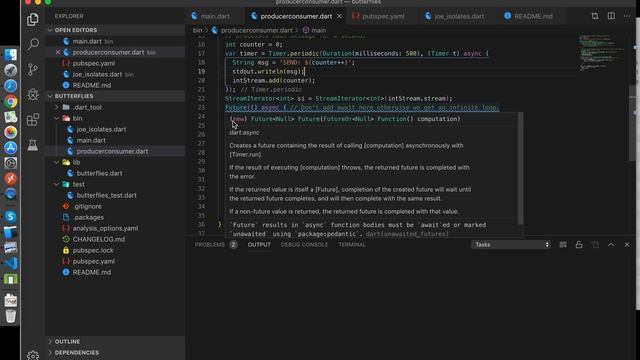Open the Debug Console panel tab
This screenshot has height=360, width=640.
pos(304,244)
